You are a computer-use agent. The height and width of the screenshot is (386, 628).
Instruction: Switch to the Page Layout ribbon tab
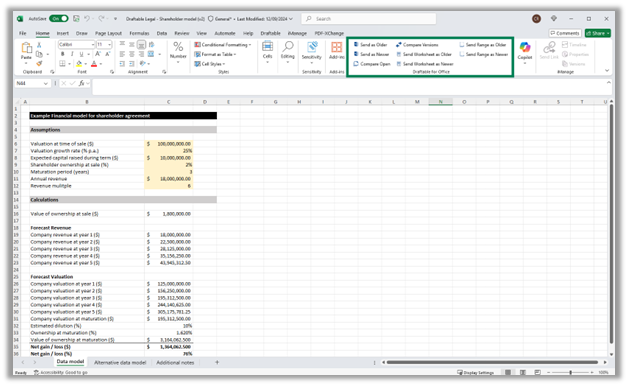(x=108, y=33)
